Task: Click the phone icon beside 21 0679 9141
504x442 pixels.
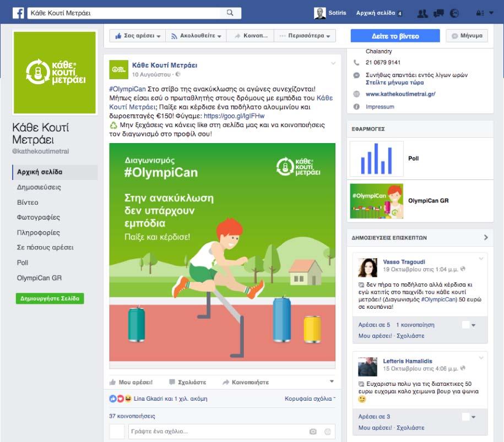Action: pos(356,62)
